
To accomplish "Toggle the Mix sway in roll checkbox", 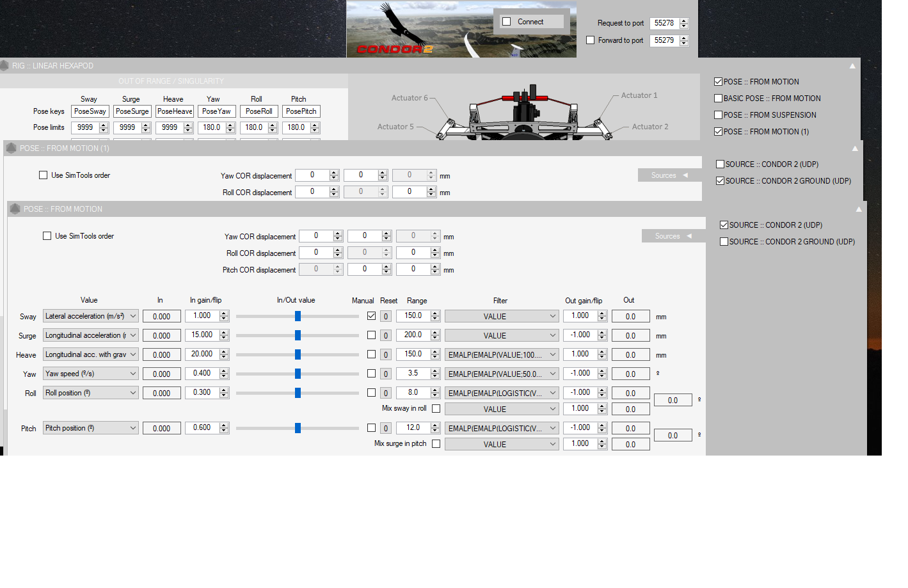I will pyautogui.click(x=436, y=409).
